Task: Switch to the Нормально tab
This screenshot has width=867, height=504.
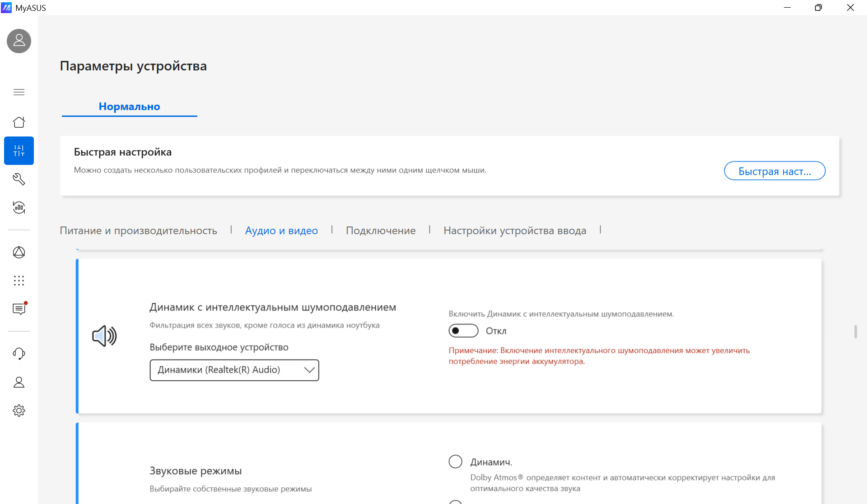Action: [130, 106]
